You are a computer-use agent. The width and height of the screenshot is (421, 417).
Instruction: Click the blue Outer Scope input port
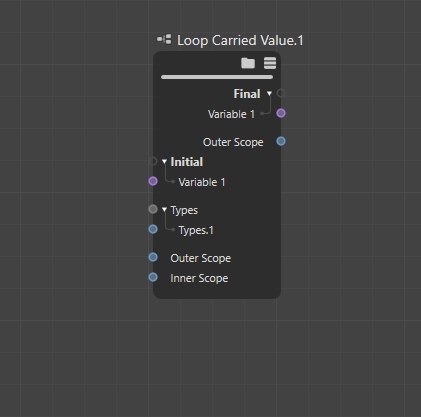pyautogui.click(x=153, y=257)
